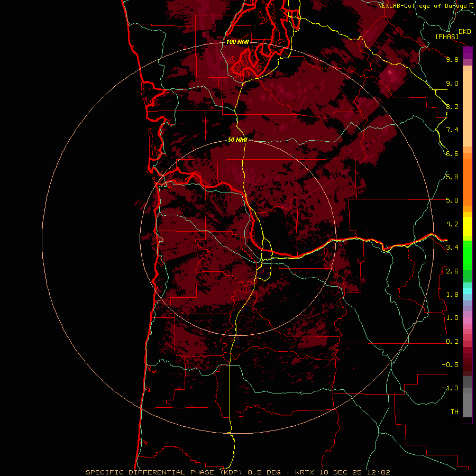Click the 3.4 scale value
Viewport: 476px width, 476px height.
tap(452, 248)
